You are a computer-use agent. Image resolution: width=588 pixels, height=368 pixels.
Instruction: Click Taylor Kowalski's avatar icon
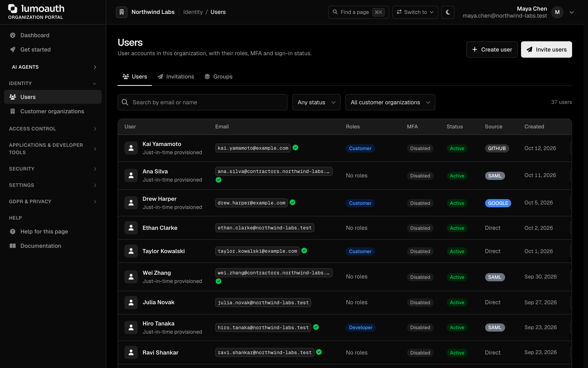pyautogui.click(x=131, y=251)
